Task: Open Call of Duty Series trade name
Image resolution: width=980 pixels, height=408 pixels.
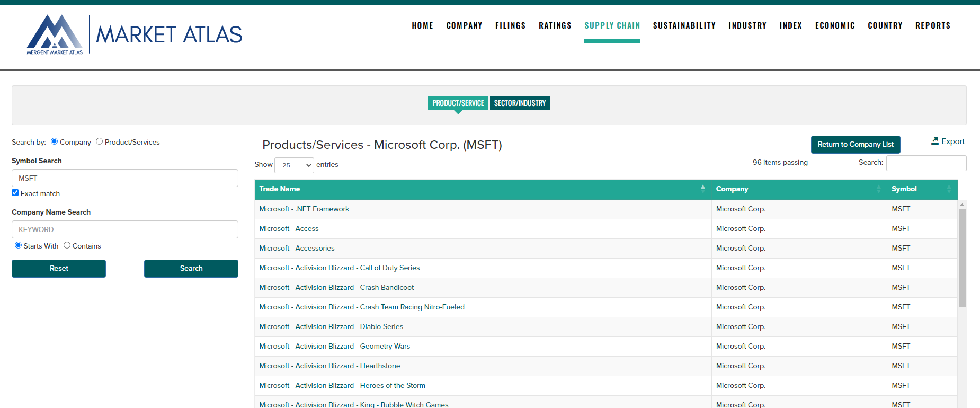Action: click(340, 268)
